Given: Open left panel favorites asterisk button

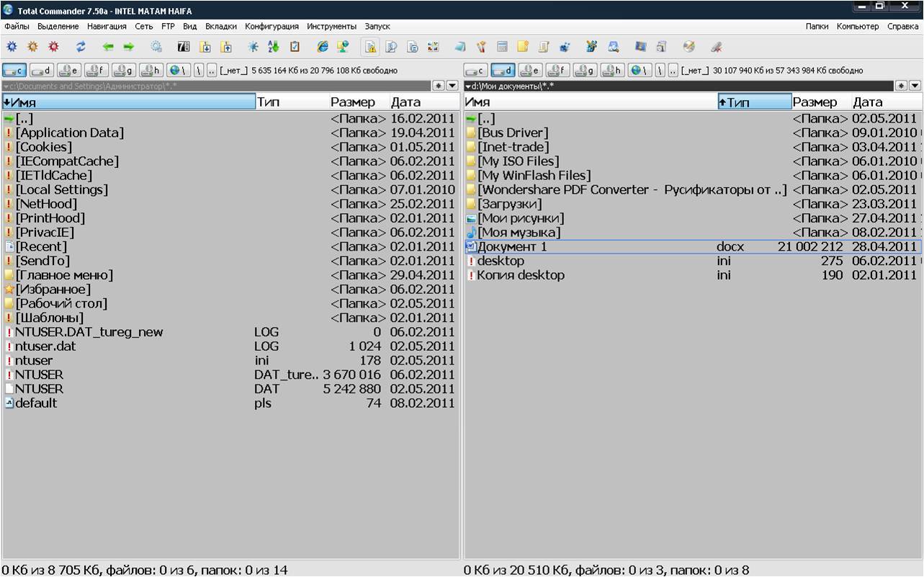Looking at the screenshot, I should (x=438, y=86).
